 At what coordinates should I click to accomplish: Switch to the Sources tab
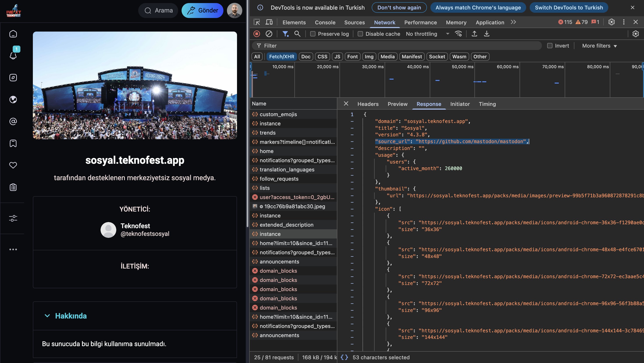tap(354, 23)
